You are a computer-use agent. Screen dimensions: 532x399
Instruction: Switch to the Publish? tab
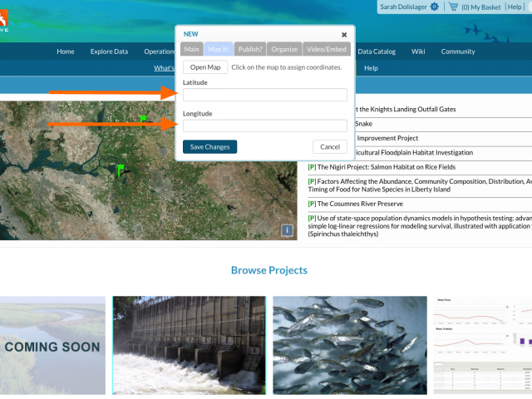pyautogui.click(x=250, y=49)
